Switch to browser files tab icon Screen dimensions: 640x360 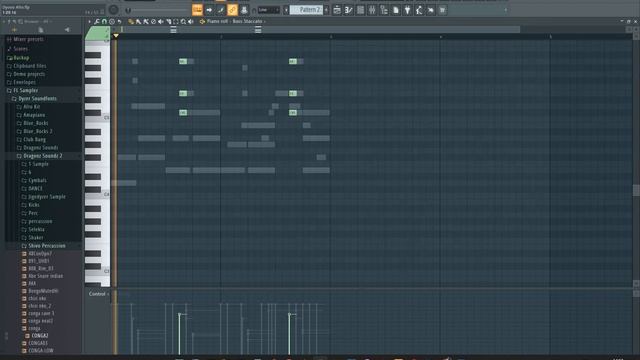click(40, 30)
